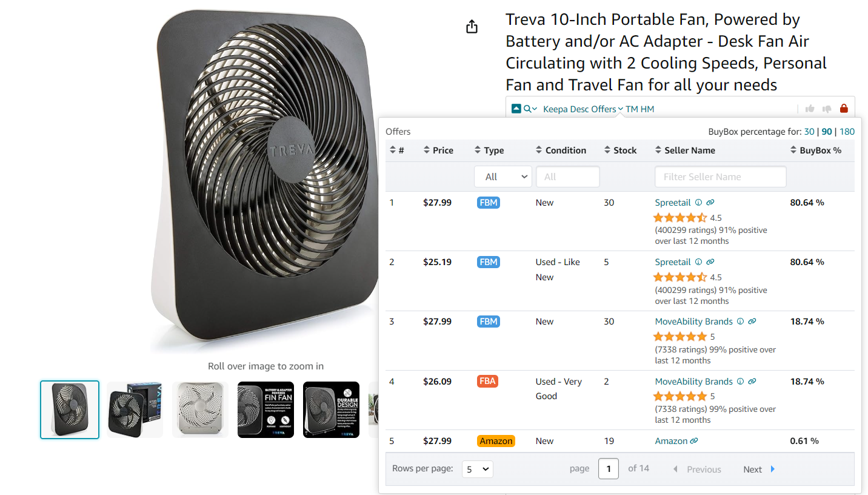The height and width of the screenshot is (495, 868).
Task: Give thumbs-down feedback in the Keepa bar
Action: [x=826, y=108]
